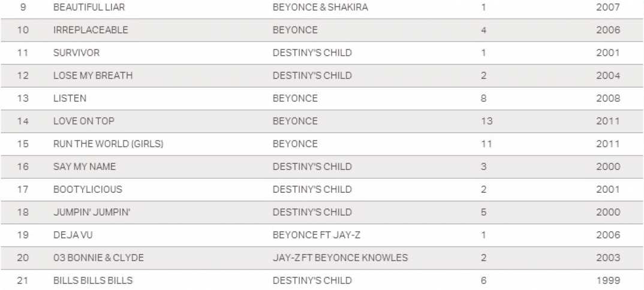The height and width of the screenshot is (290, 644).
Task: Select the DEJA VU song title
Action: coord(73,235)
